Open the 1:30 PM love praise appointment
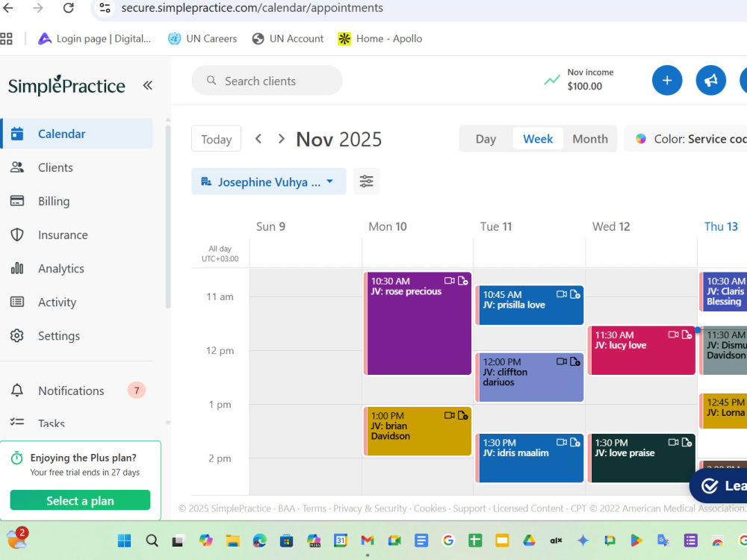747x560 pixels. click(642, 458)
